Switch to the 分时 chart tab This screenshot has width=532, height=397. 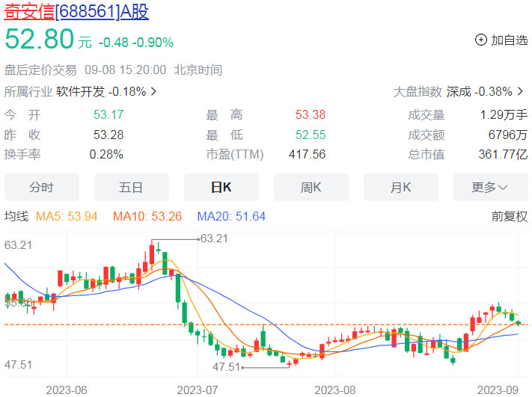coord(42,187)
